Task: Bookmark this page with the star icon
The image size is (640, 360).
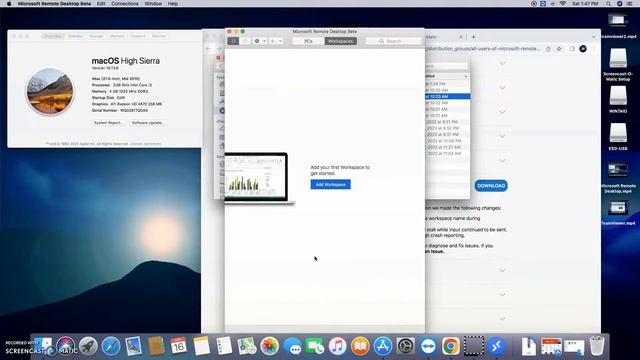Action: pos(559,49)
